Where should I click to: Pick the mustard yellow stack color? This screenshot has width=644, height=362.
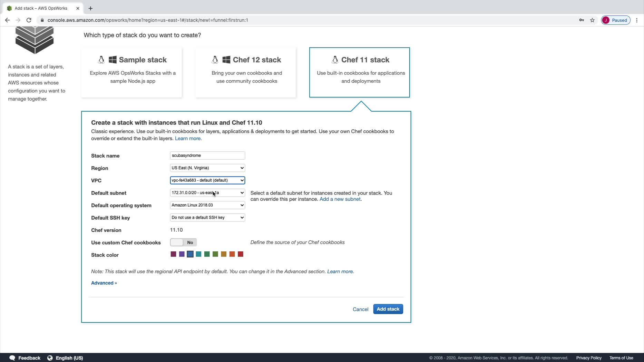coord(224,254)
